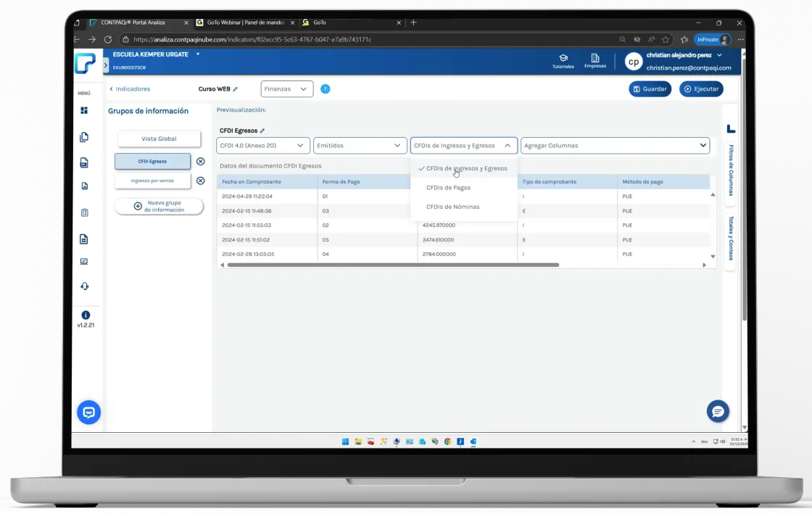Screen dimensions: 812x517
Task: Open the stacked documents icon in sidebar
Action: click(84, 137)
